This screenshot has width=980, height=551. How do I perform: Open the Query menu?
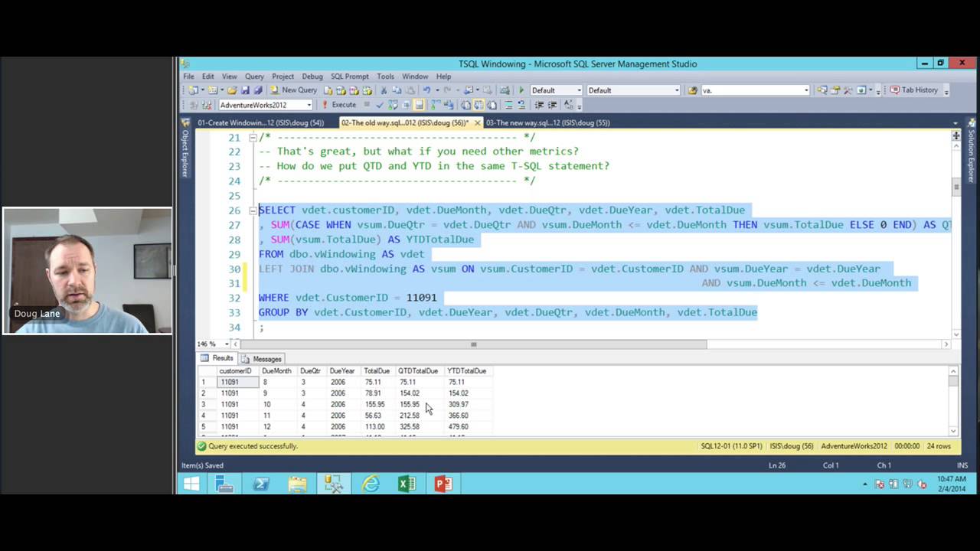tap(254, 77)
